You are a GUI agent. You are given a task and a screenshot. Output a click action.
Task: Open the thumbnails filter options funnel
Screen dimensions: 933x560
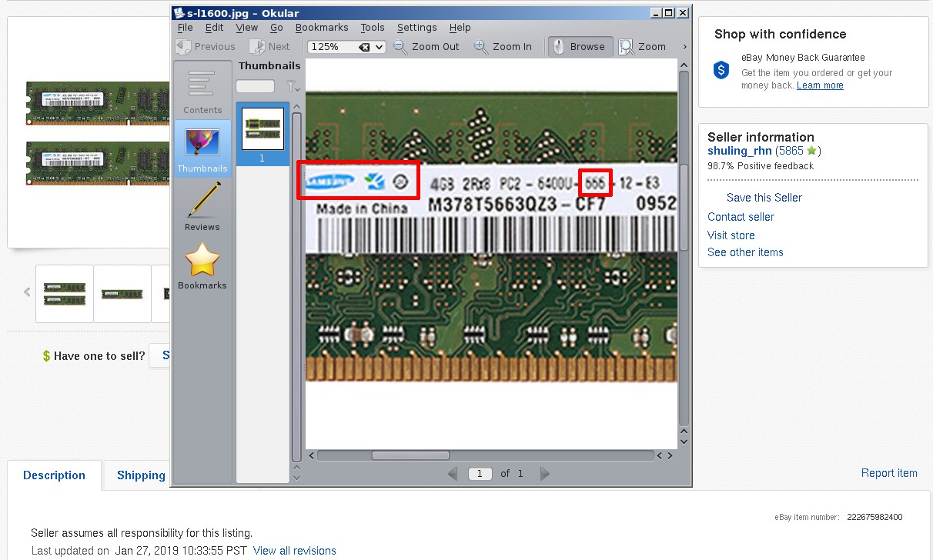293,86
